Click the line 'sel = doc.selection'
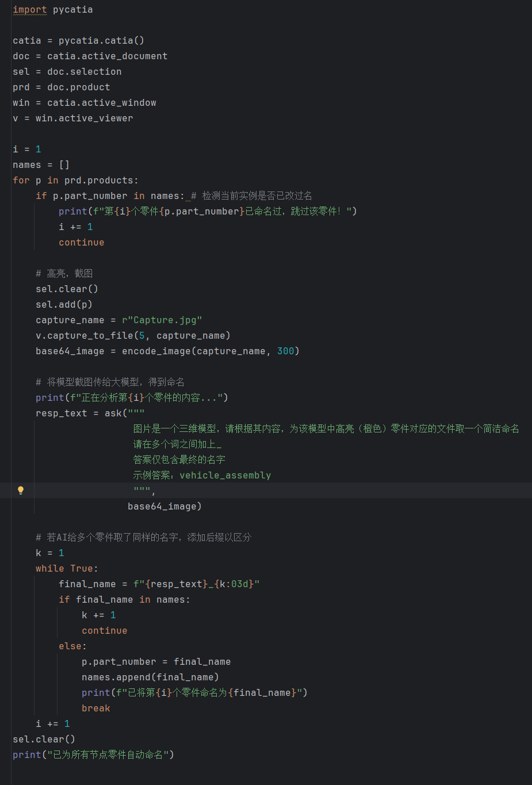Image resolution: width=532 pixels, height=785 pixels. [x=67, y=72]
